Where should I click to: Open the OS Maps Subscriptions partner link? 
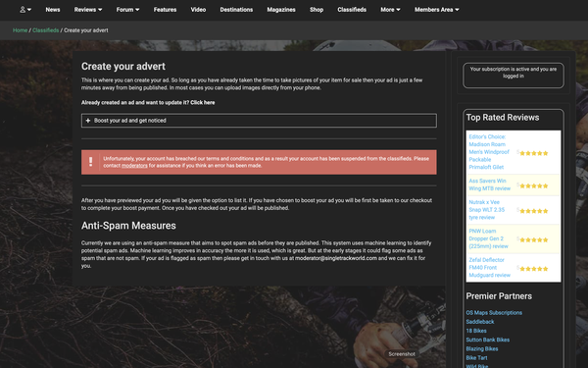(494, 313)
